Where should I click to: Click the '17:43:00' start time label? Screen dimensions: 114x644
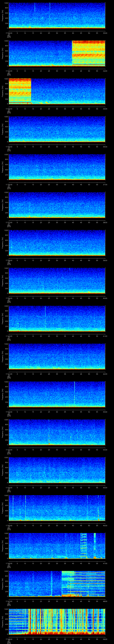click(x=9, y=450)
